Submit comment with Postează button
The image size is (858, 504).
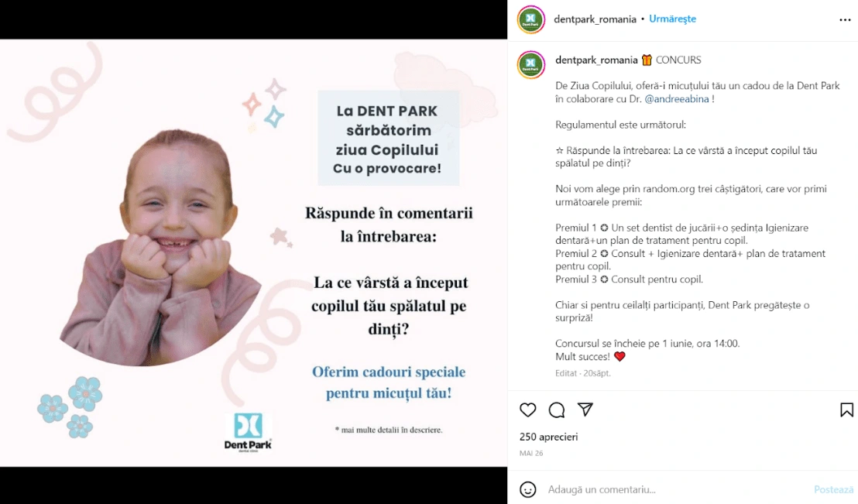(834, 489)
